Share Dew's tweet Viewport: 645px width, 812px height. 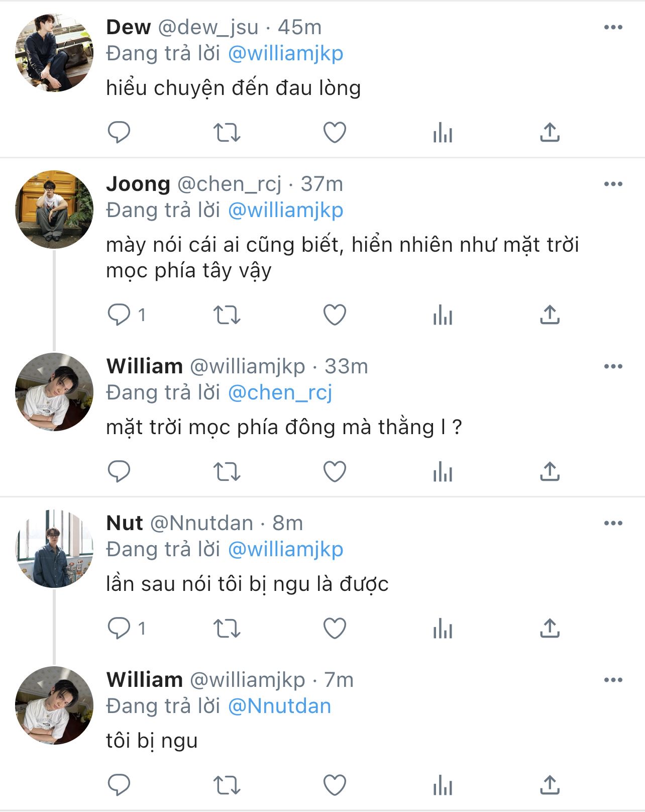(550, 133)
